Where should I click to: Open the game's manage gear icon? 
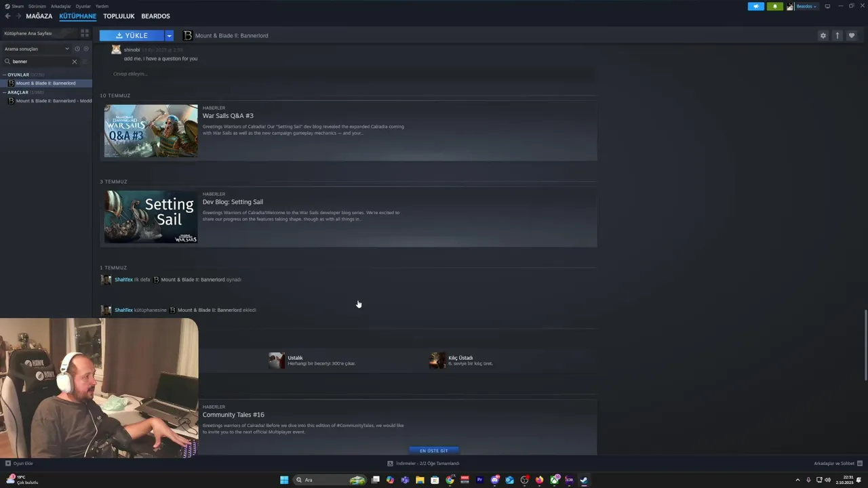(823, 35)
